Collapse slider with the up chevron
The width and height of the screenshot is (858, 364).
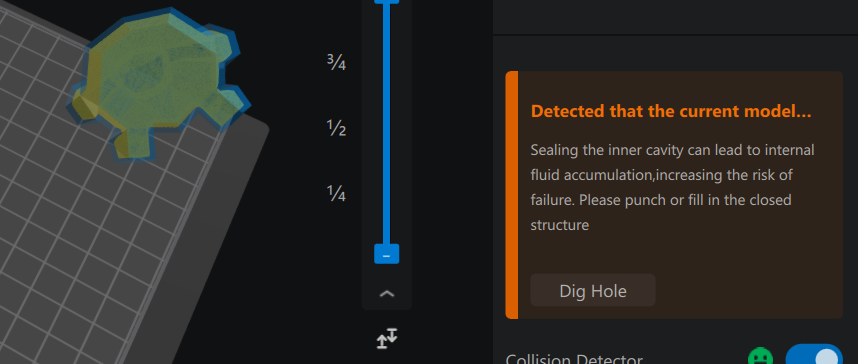(387, 293)
